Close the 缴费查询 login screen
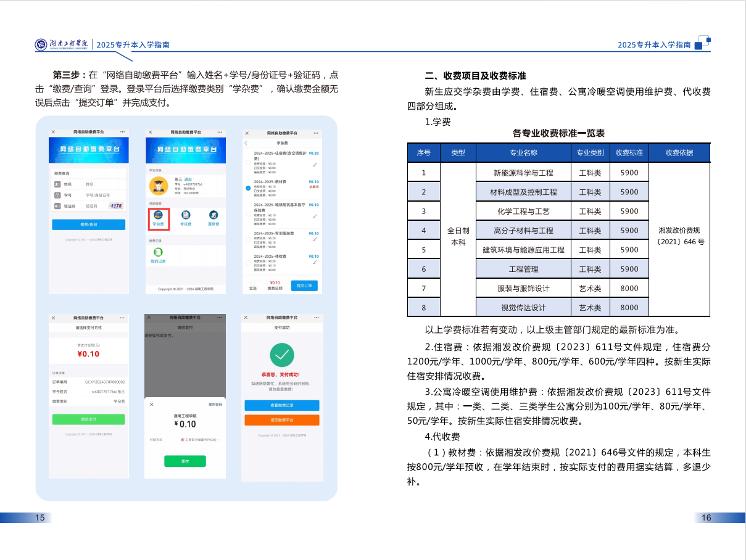Image resolution: width=746 pixels, height=560 pixels. (x=53, y=132)
